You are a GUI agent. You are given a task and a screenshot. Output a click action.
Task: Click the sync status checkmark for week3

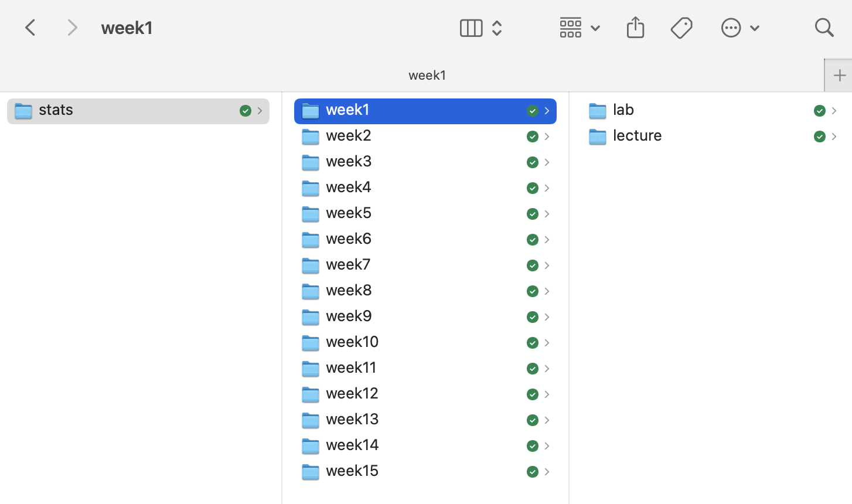pyautogui.click(x=532, y=162)
